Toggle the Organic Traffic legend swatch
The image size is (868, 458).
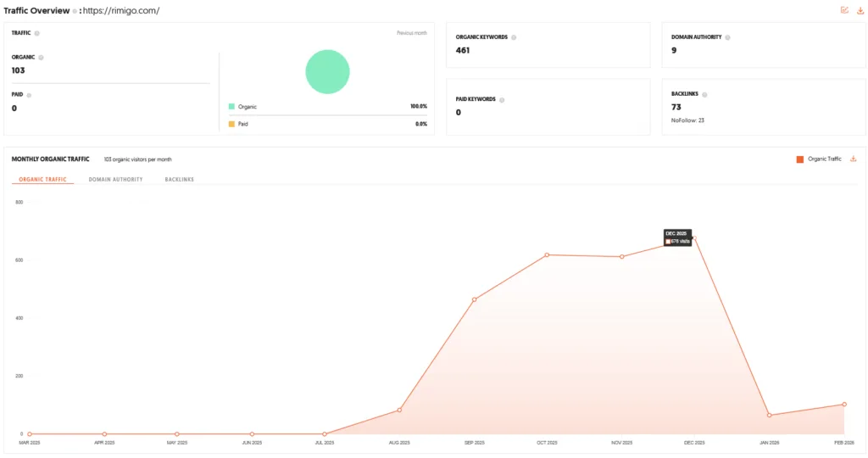point(800,159)
